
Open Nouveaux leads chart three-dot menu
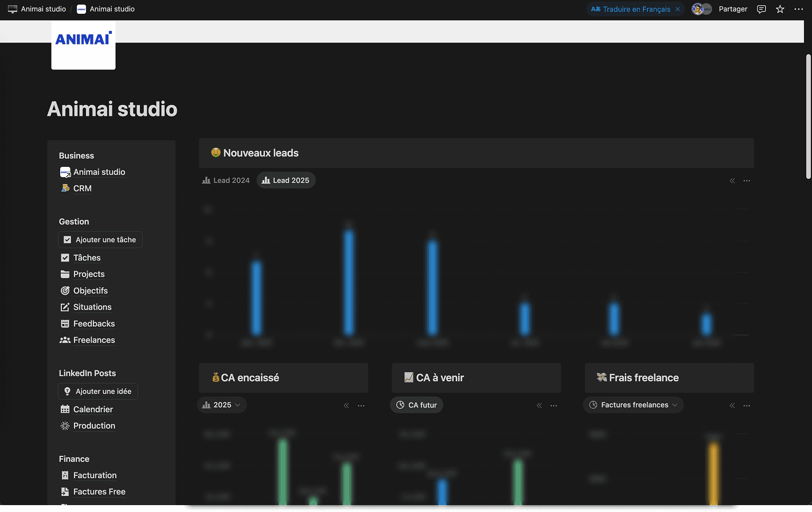[x=747, y=181]
